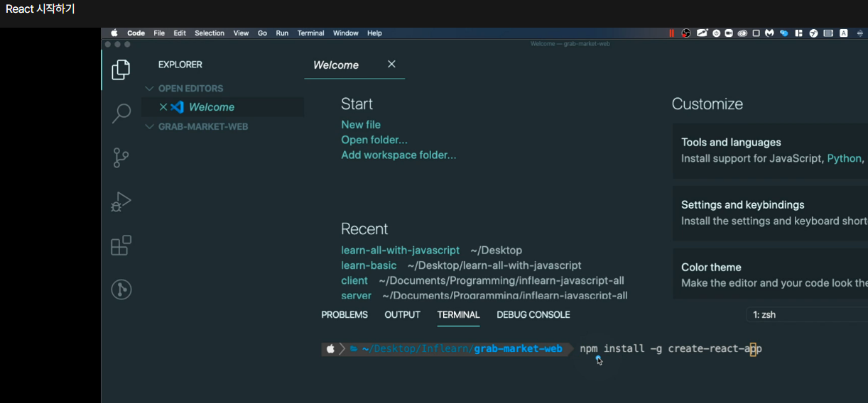Open the Git graph icon in activity bar
The width and height of the screenshot is (868, 403).
[x=121, y=289]
